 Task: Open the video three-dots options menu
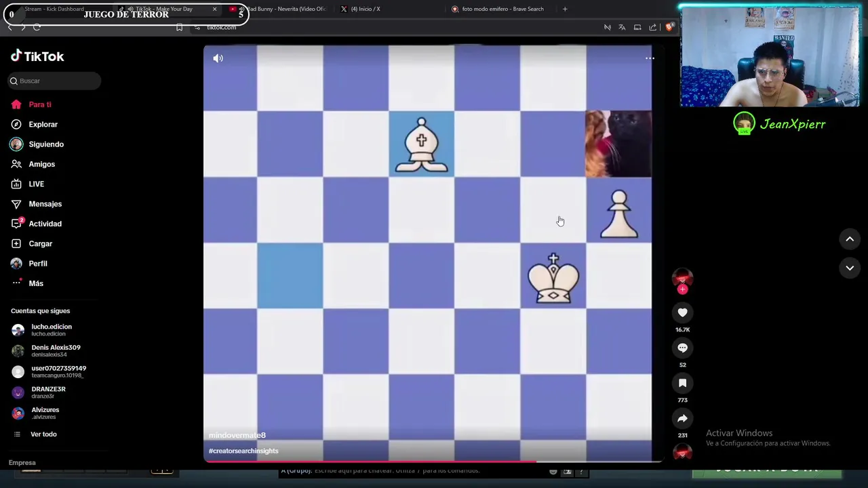tap(650, 58)
